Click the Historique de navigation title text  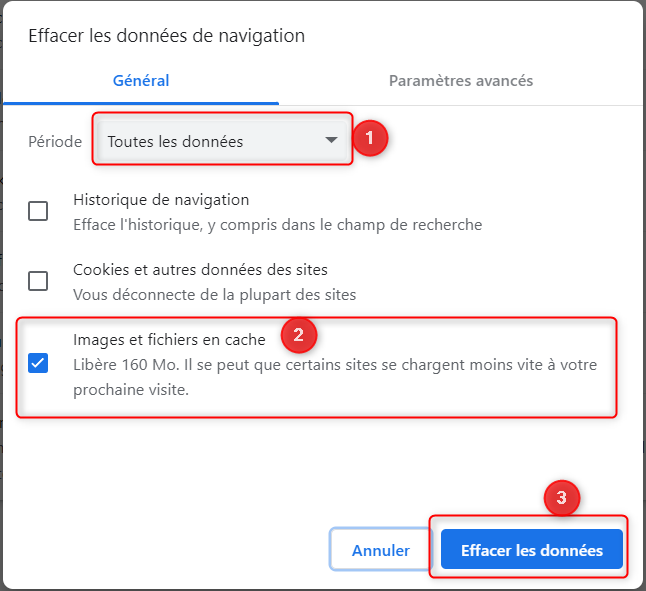(161, 200)
